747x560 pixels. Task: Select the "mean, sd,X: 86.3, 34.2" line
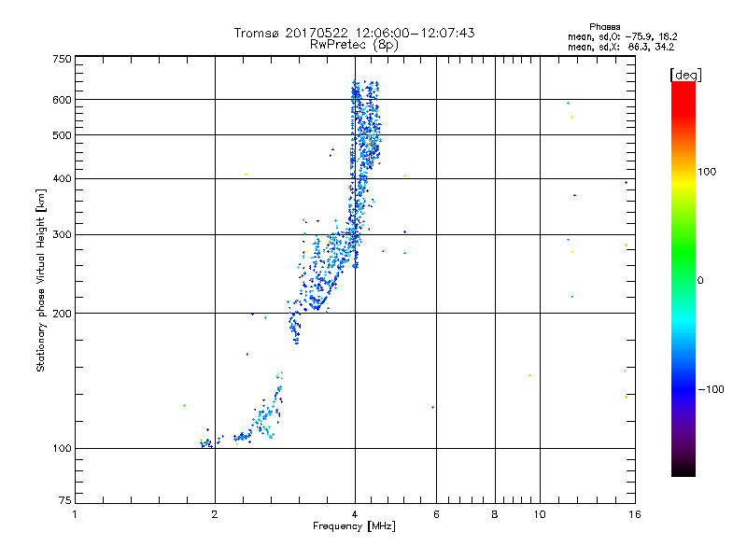tap(621, 47)
